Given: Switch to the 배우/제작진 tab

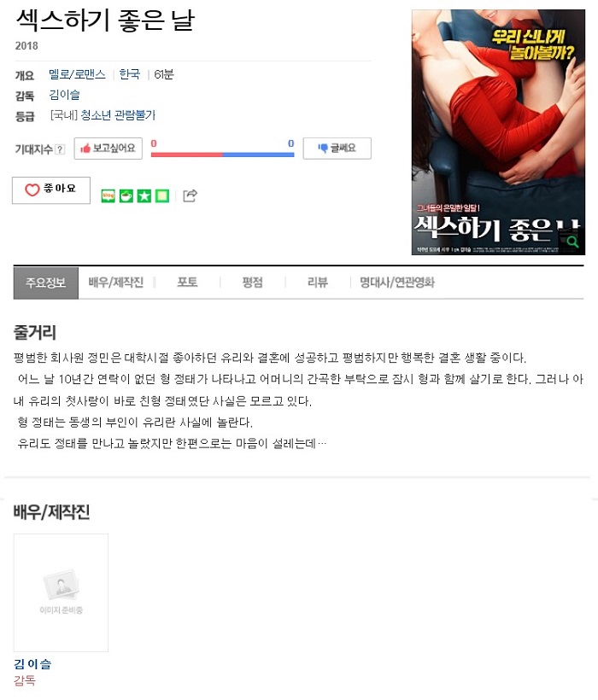Looking at the screenshot, I should tap(115, 283).
